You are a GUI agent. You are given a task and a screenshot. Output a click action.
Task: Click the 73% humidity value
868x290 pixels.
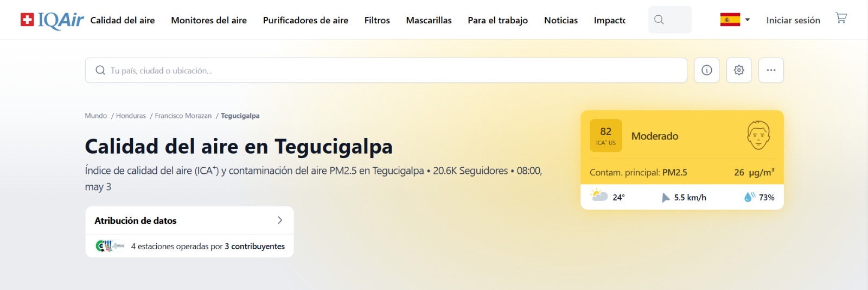click(x=767, y=197)
